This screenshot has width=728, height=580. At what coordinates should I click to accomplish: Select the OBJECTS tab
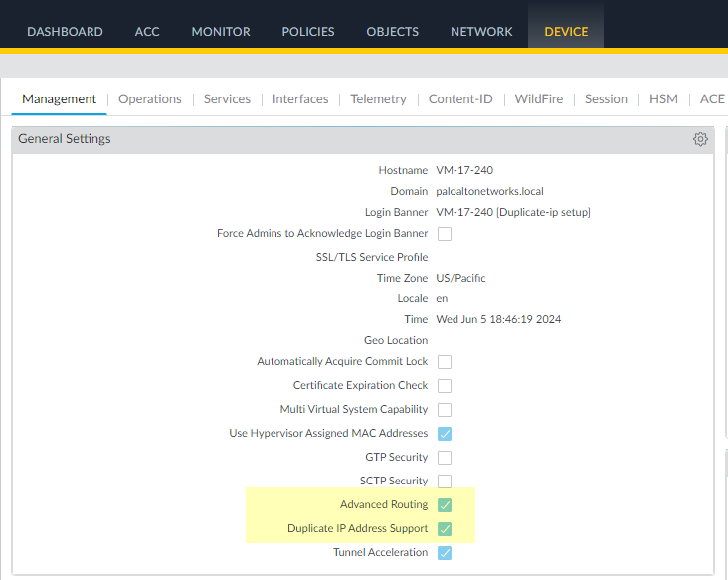click(393, 31)
